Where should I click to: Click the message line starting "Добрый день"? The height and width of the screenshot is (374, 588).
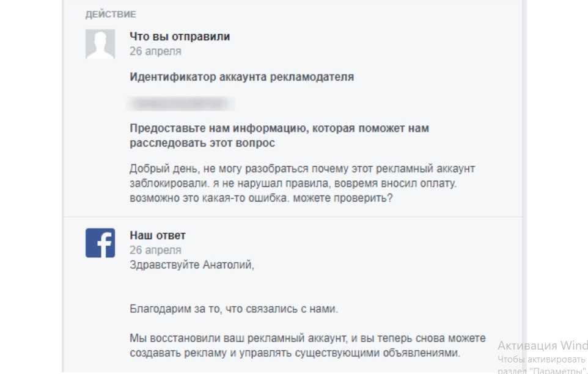(x=302, y=169)
